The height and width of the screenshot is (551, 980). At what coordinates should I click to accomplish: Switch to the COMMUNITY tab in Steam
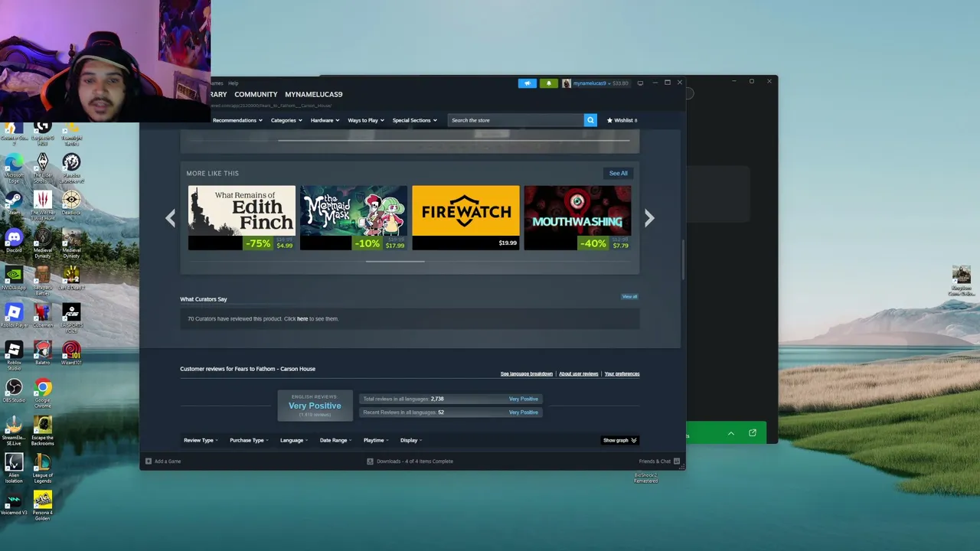click(256, 94)
